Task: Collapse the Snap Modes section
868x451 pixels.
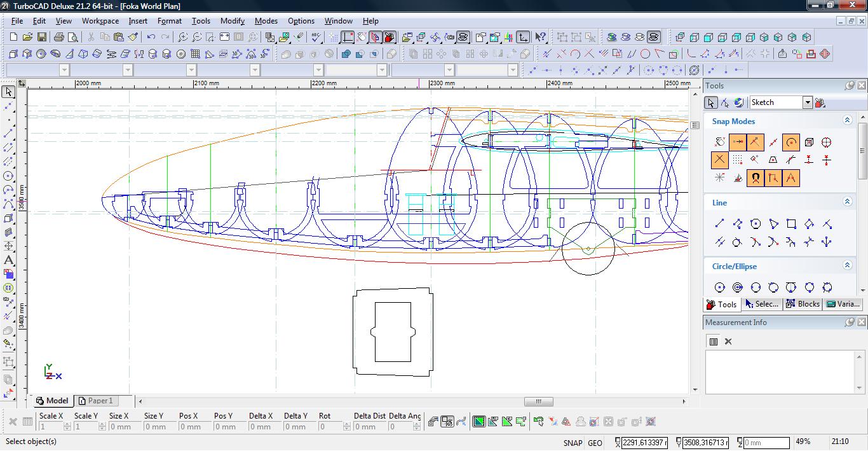Action: click(x=847, y=120)
